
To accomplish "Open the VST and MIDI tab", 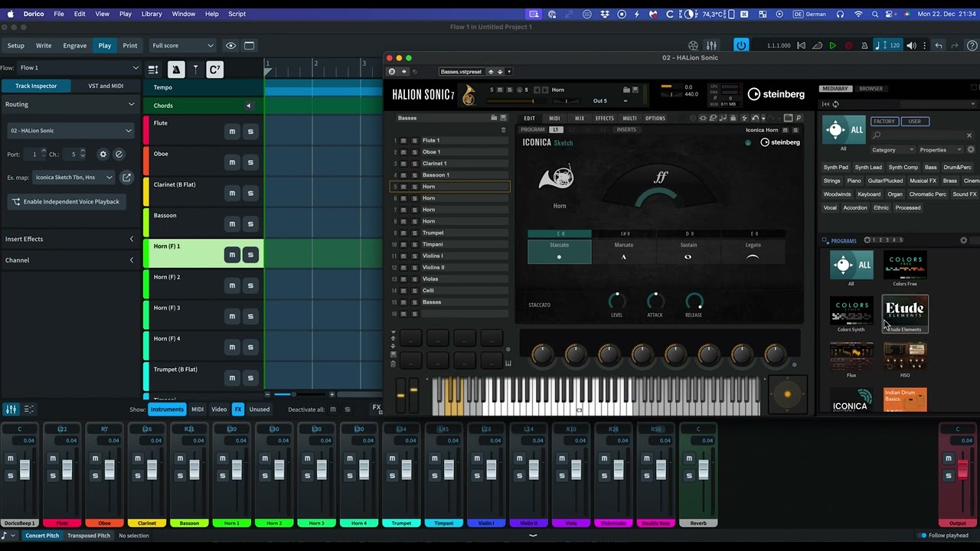I will [x=106, y=86].
